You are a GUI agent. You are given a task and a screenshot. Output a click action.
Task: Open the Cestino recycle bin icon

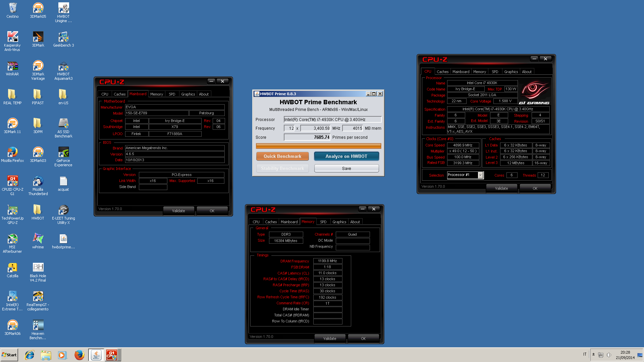[x=12, y=10]
